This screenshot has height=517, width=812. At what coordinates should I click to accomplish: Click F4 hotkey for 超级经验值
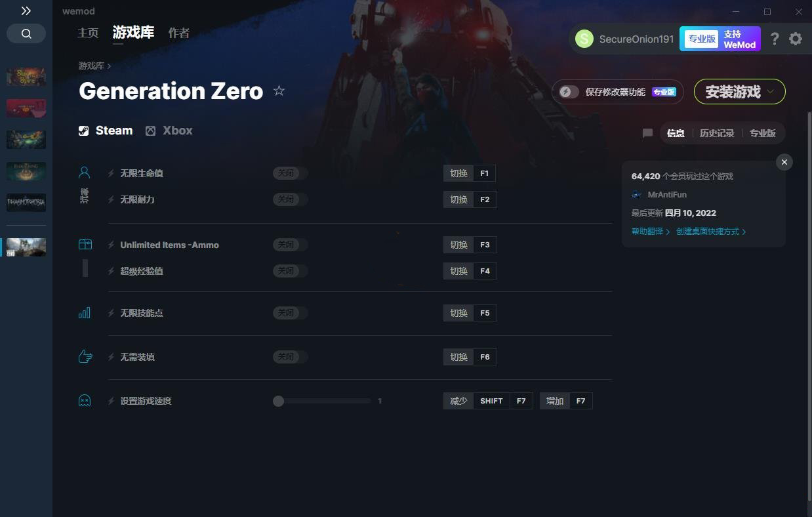(485, 271)
